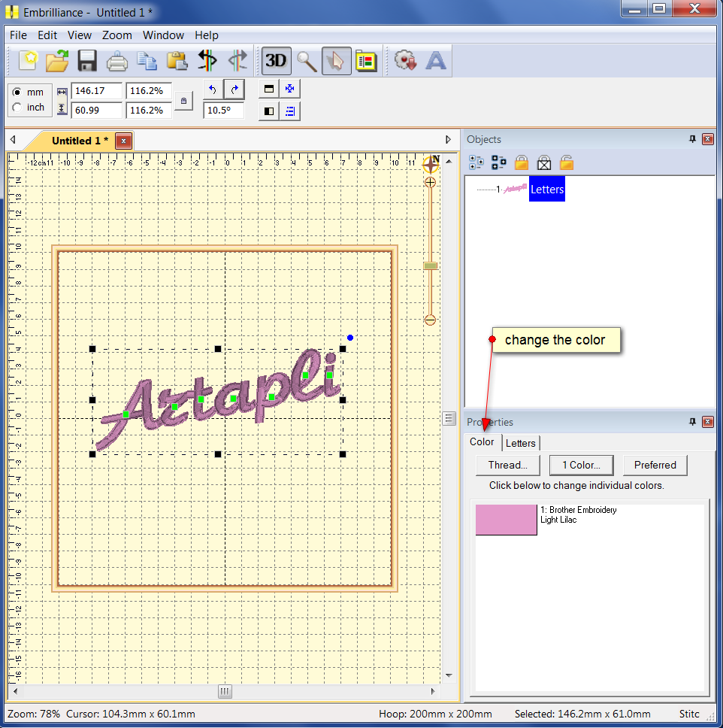Click the group objects icon in Objects

coord(476,162)
